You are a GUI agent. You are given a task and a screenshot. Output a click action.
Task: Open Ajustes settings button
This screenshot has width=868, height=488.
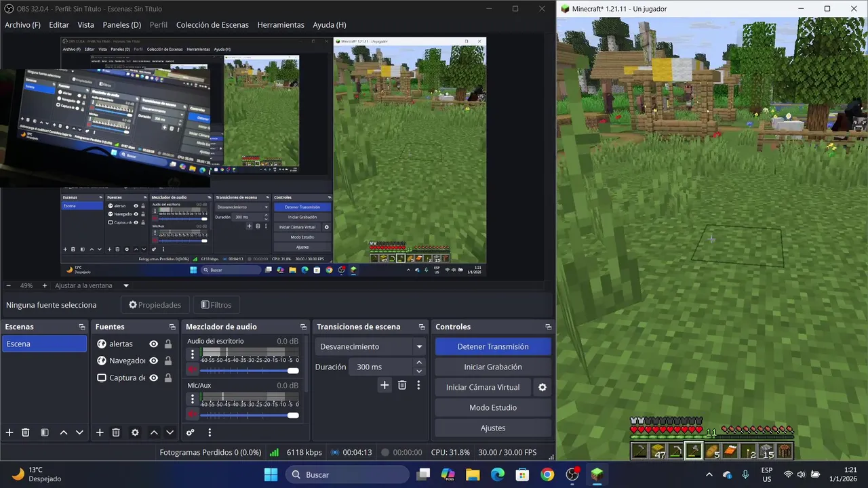(x=493, y=428)
